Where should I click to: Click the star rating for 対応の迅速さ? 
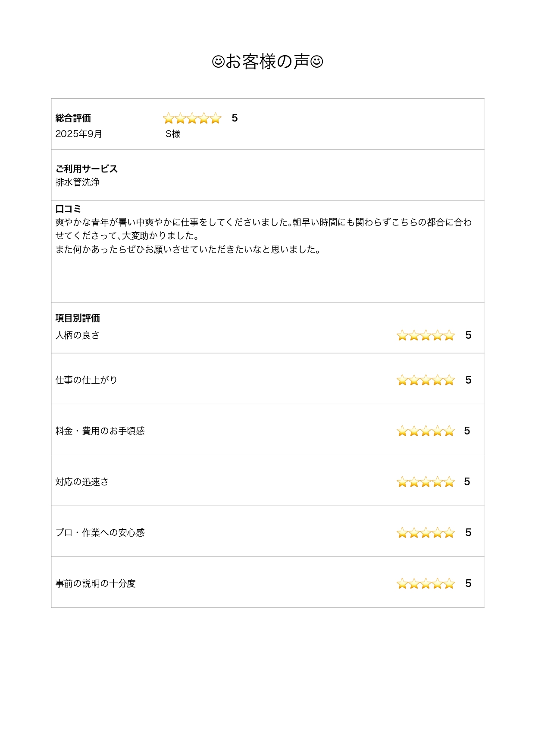(x=425, y=482)
